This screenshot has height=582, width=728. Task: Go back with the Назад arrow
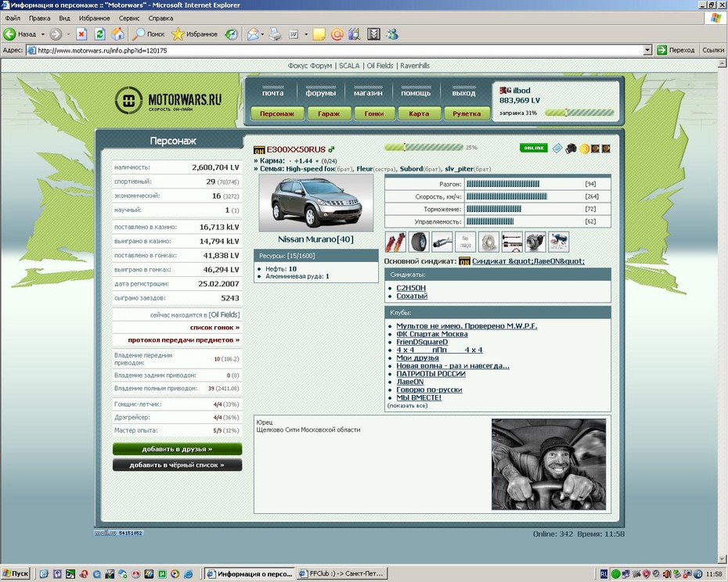(x=20, y=34)
